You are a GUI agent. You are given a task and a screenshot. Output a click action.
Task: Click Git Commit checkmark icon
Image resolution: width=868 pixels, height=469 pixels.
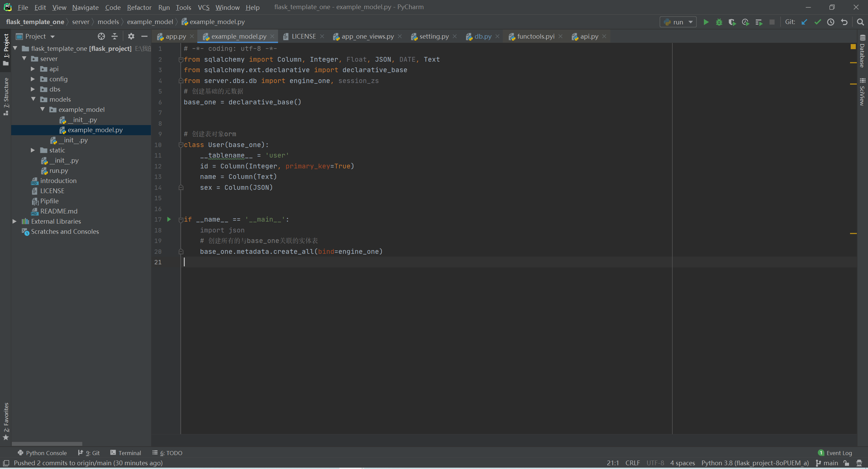[x=817, y=22]
